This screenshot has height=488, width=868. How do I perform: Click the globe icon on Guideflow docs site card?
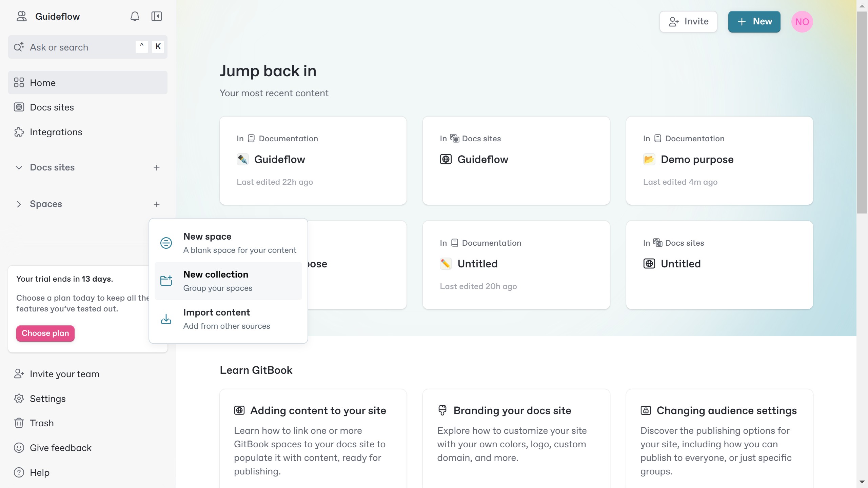446,159
